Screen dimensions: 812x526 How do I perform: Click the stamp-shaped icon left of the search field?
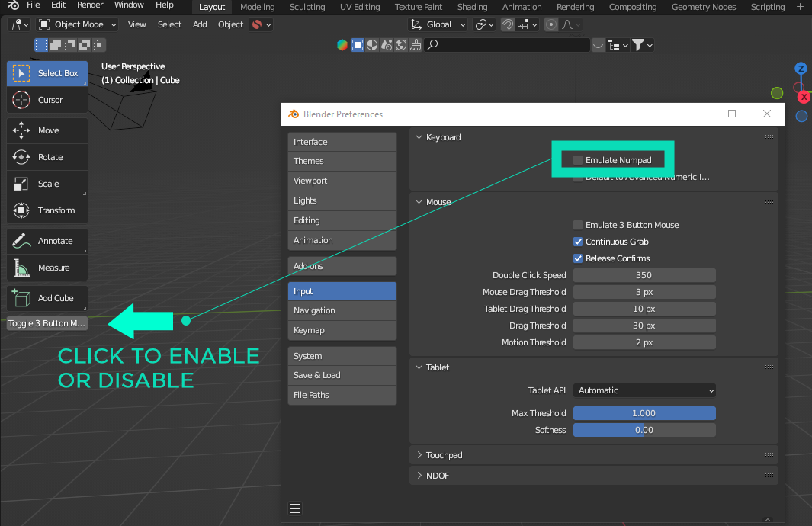click(416, 45)
